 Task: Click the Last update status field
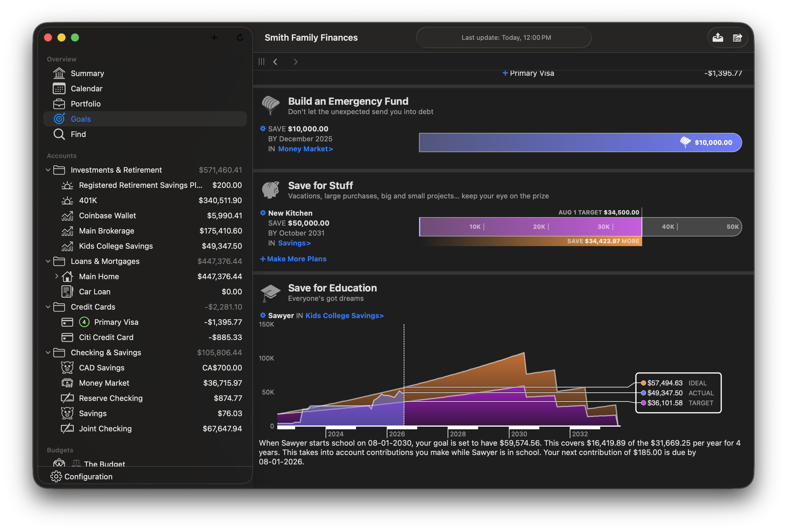503,37
